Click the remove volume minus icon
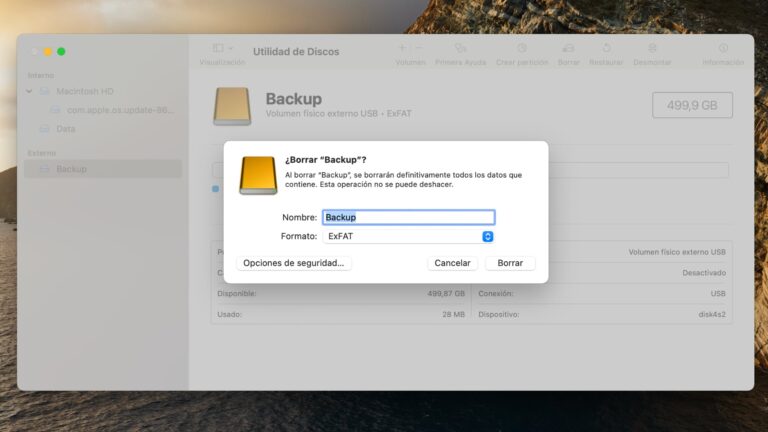The height and width of the screenshot is (432, 768). click(419, 48)
